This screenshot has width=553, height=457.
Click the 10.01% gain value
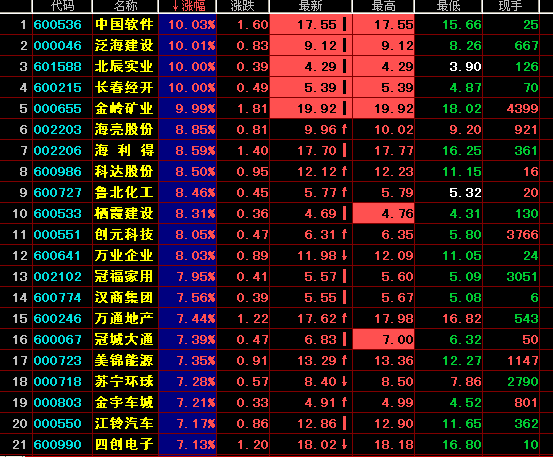[x=192, y=45]
